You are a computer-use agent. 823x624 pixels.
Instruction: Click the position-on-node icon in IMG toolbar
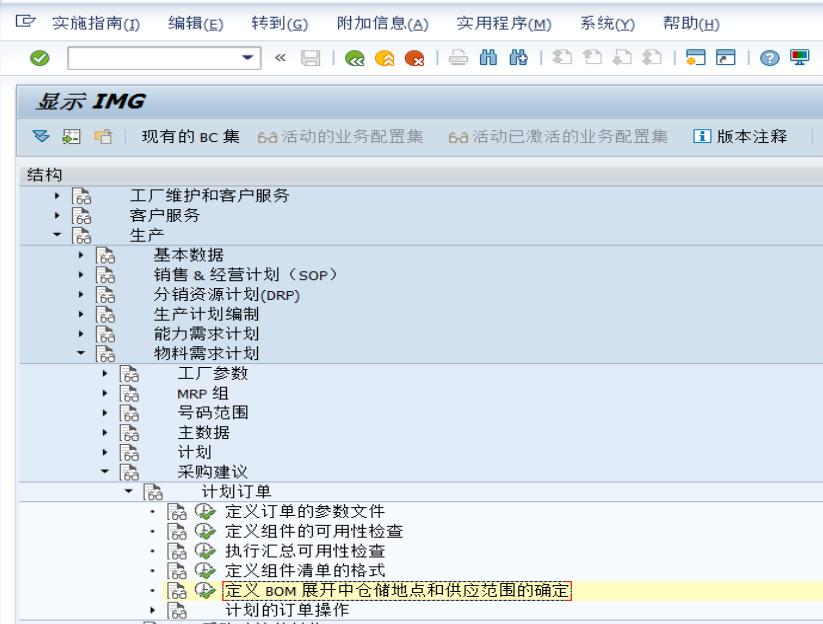coord(71,137)
